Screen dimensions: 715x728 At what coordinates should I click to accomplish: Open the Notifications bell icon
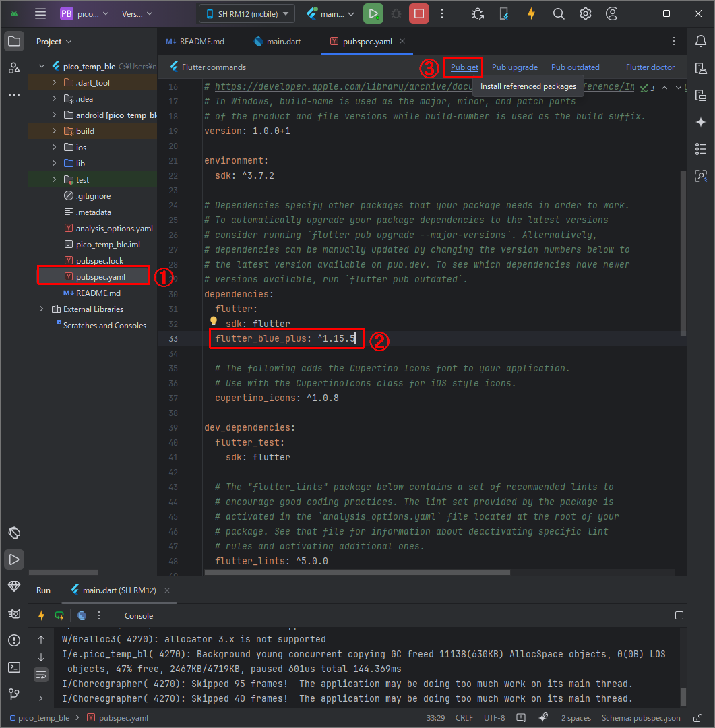point(701,41)
